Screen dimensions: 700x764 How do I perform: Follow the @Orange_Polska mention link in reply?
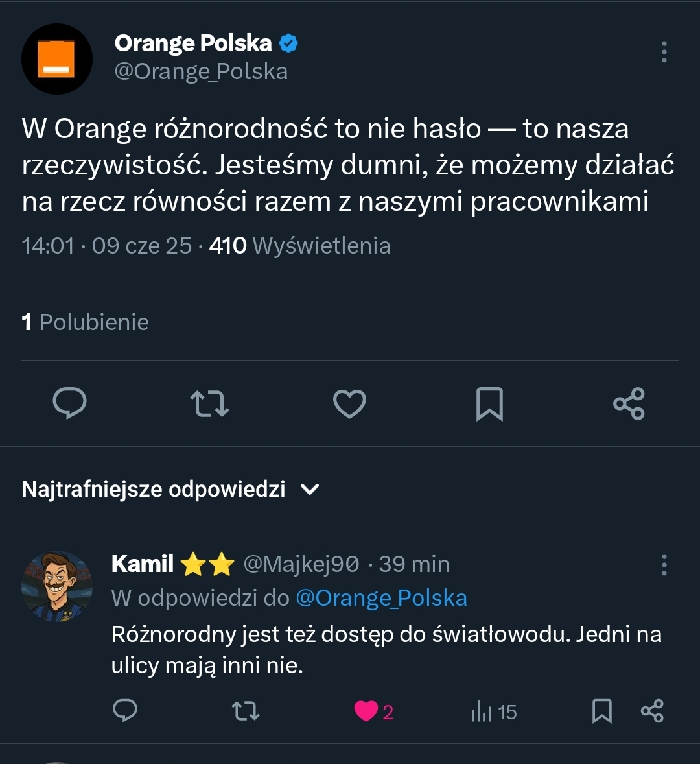pyautogui.click(x=381, y=598)
